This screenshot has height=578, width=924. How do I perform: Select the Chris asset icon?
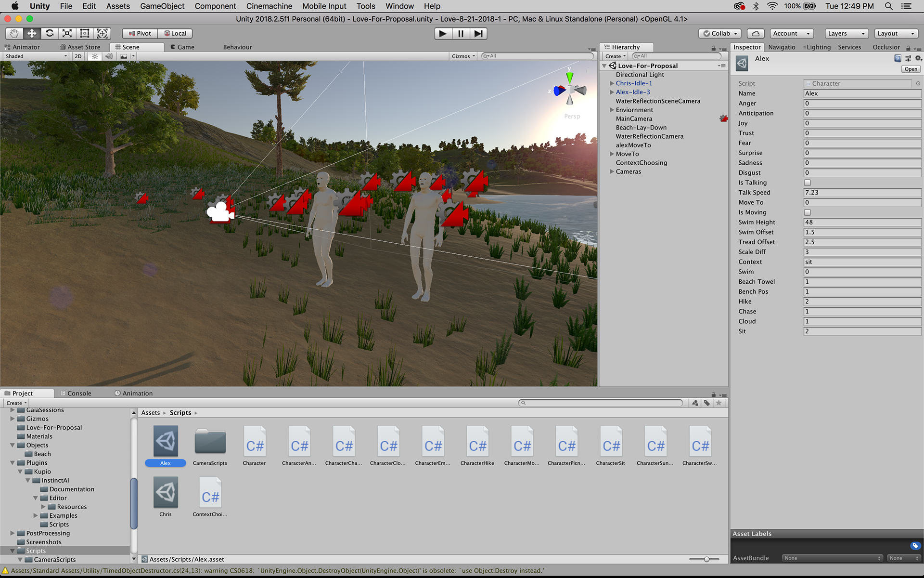pyautogui.click(x=166, y=492)
